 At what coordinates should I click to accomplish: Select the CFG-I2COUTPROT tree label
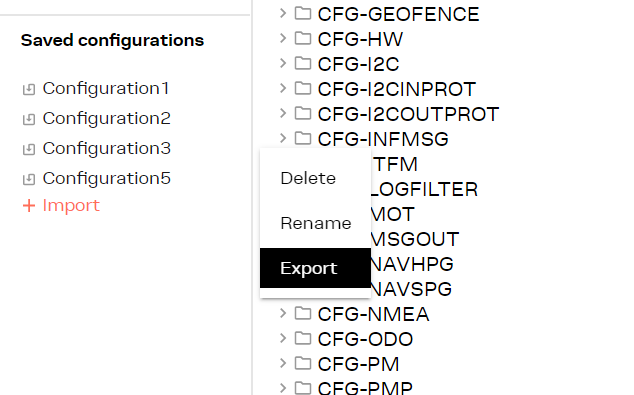[x=408, y=114]
